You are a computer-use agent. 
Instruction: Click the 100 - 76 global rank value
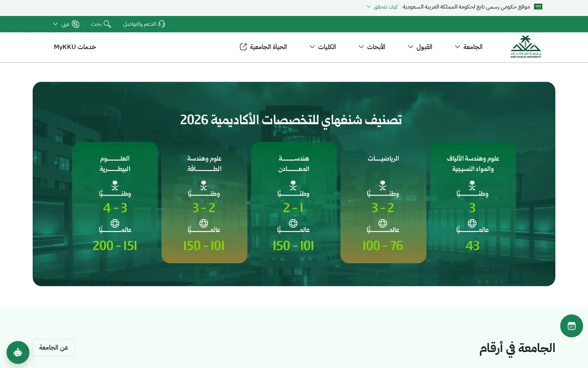coord(383,246)
